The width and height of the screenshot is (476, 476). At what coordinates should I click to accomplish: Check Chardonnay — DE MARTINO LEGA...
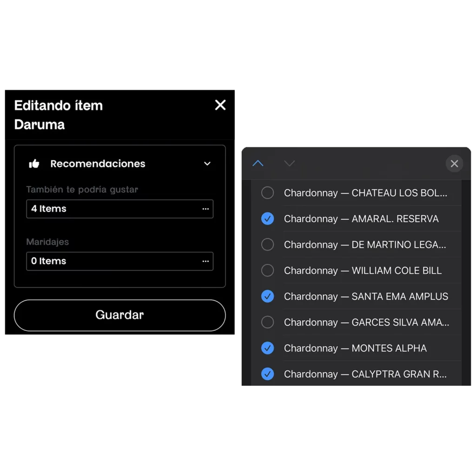click(267, 245)
